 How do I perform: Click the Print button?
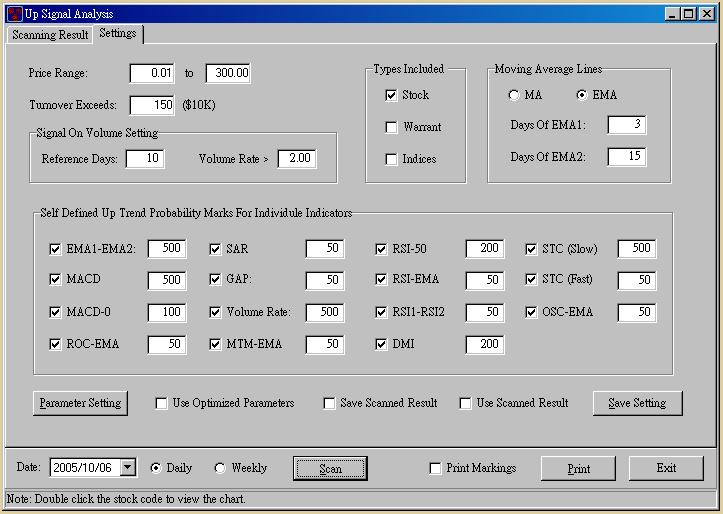[578, 468]
